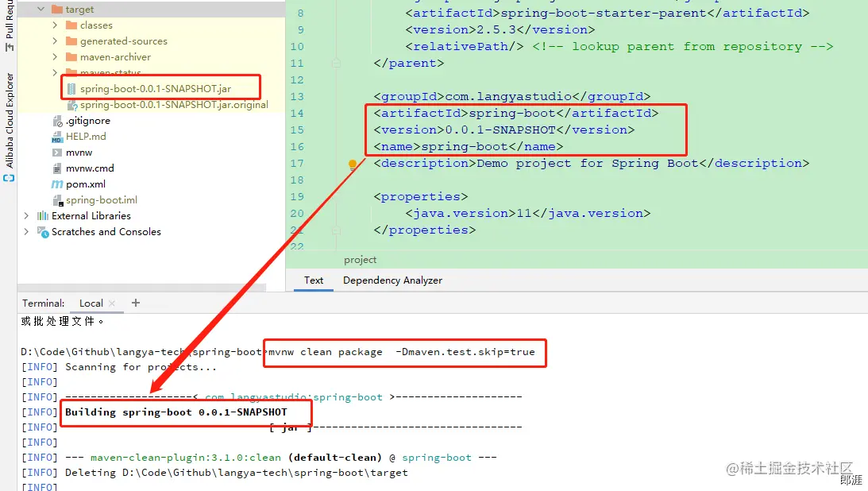868x491 pixels.
Task: Click the project tree horizontal scrollbar
Action: coord(141,288)
